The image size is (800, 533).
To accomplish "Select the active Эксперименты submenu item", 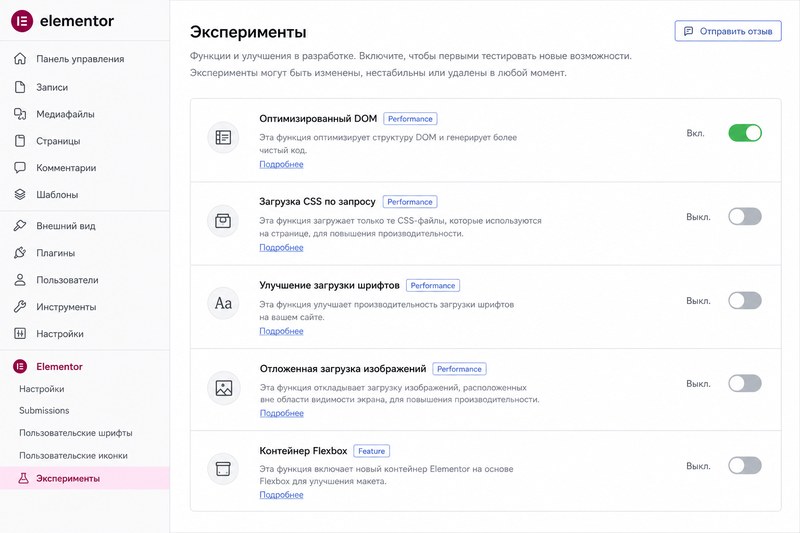I will point(85,478).
